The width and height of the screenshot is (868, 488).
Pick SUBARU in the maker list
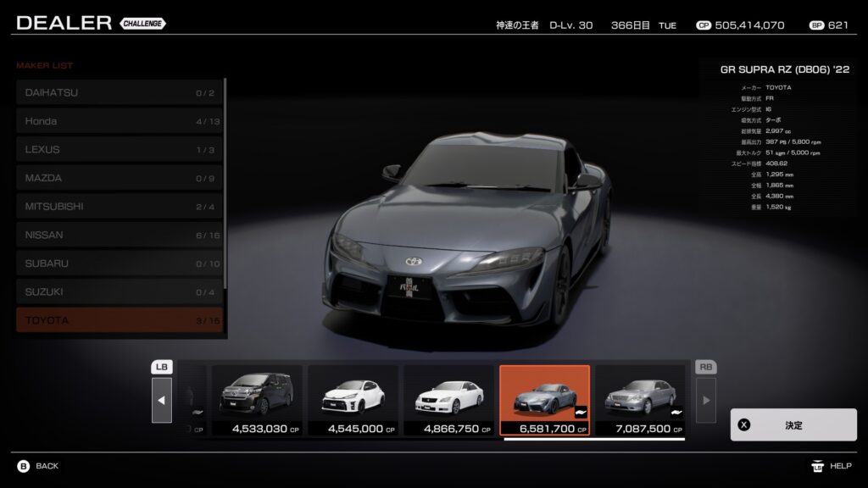coord(120,263)
